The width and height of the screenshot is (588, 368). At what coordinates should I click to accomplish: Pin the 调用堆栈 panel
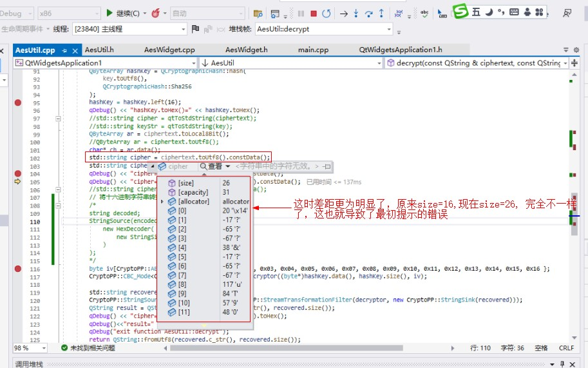coord(562,364)
